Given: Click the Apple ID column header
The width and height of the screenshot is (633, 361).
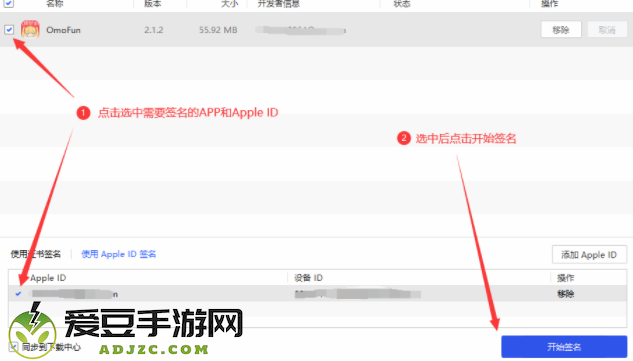Looking at the screenshot, I should pos(48,278).
